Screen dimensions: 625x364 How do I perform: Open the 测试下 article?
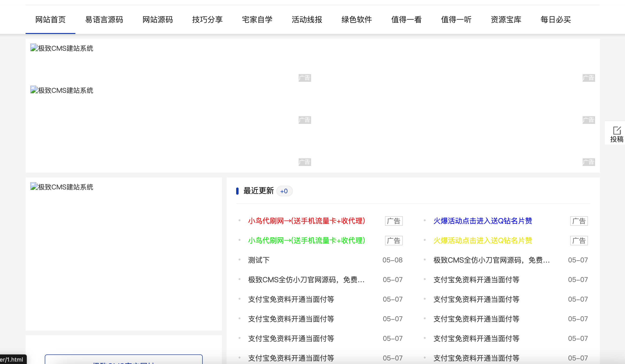point(259,260)
